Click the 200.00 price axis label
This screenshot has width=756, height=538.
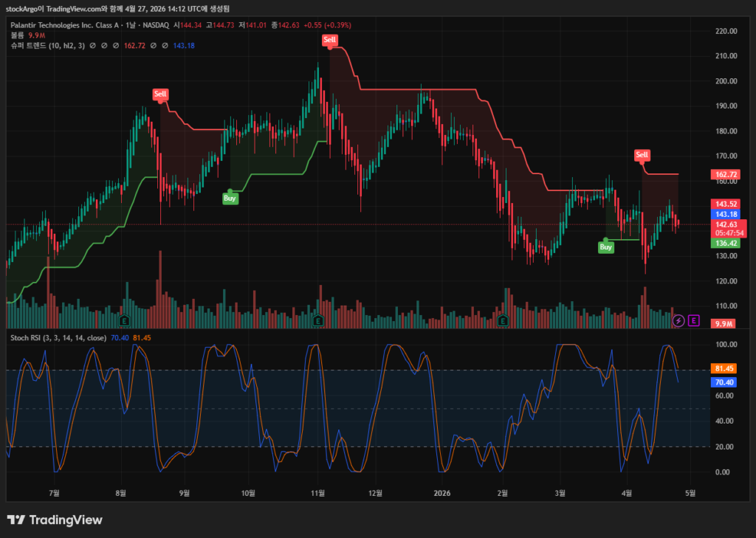[x=726, y=81]
